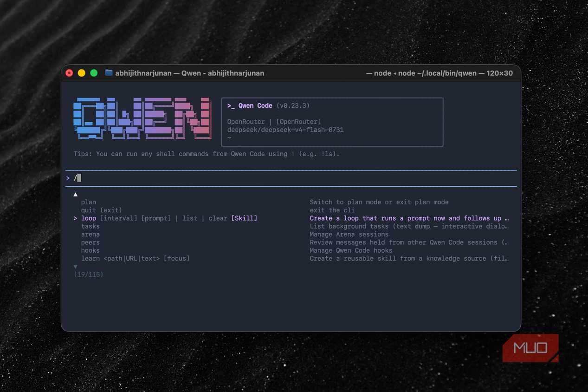Select the plan command
Screen dimensions: 588x392
click(x=89, y=202)
